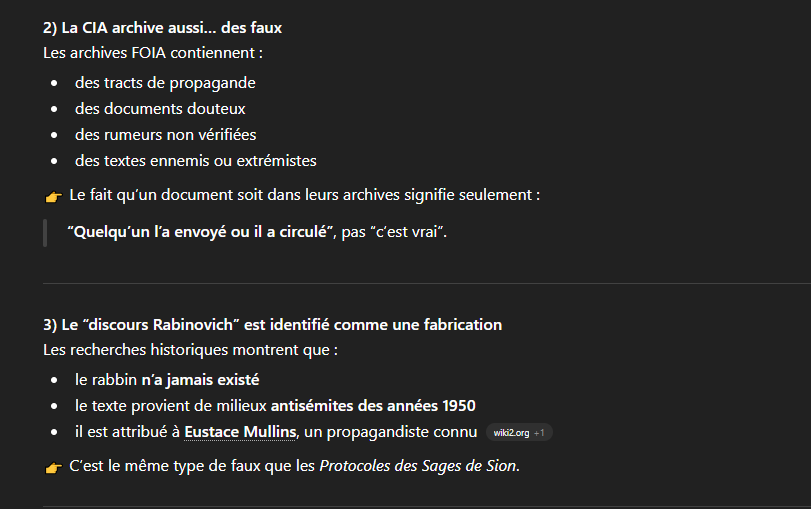Click the quoted text "Quelqu'un l'a envoyé ou il a circulé"

tap(199, 232)
